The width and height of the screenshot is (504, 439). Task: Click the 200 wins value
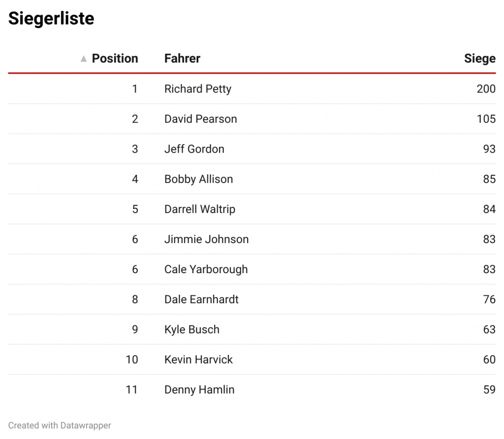coord(486,89)
